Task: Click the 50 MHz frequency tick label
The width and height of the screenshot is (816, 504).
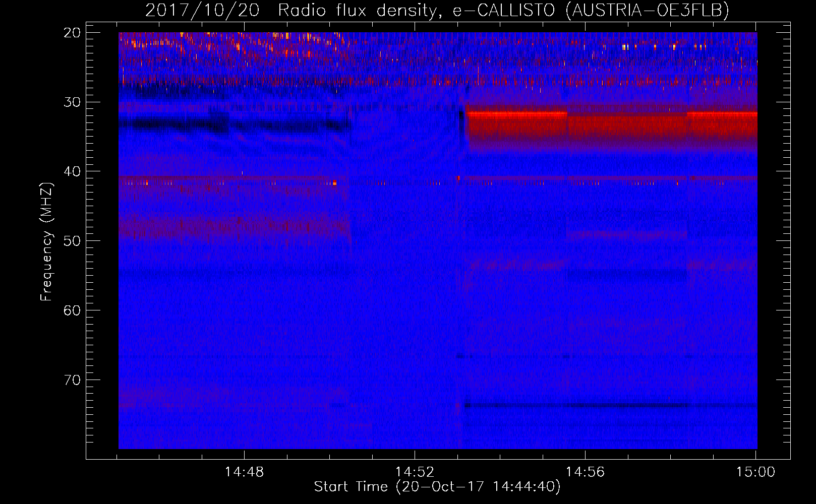Action: coord(72,241)
